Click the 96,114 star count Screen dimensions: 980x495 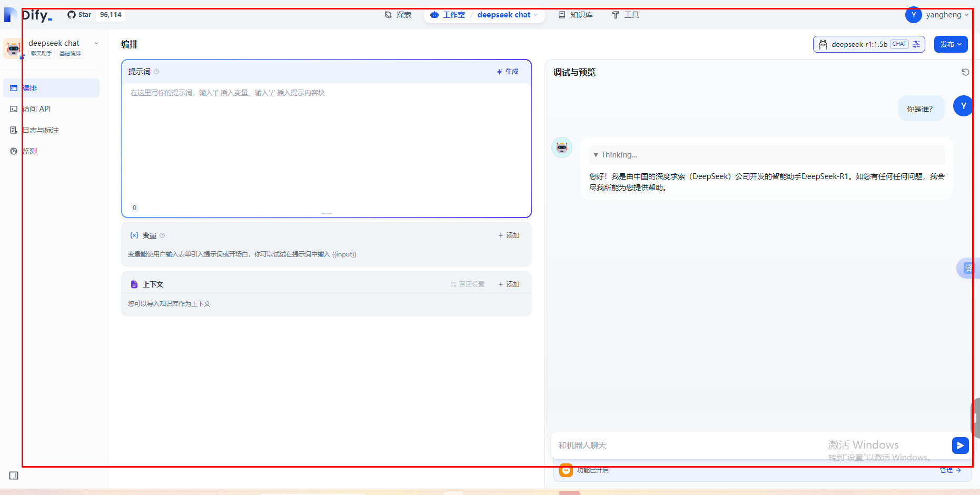coord(111,15)
